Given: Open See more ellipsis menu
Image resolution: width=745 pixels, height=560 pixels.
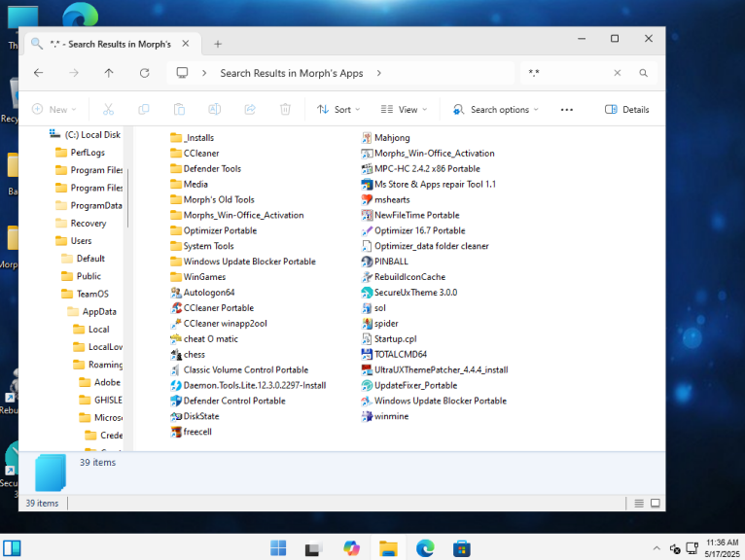Looking at the screenshot, I should 566,110.
